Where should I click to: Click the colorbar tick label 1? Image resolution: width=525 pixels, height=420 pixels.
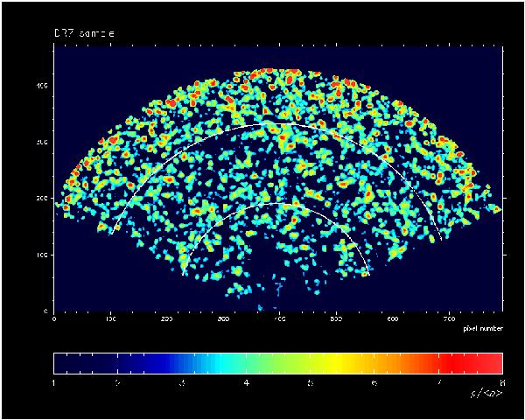54,383
